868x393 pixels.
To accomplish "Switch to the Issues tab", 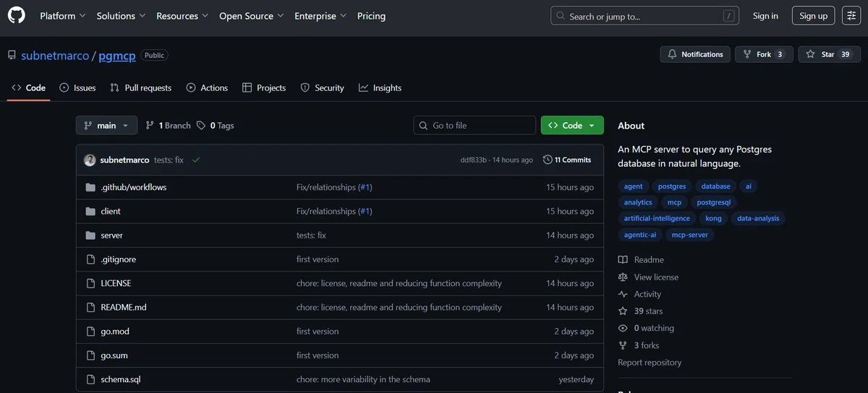I will 77,87.
